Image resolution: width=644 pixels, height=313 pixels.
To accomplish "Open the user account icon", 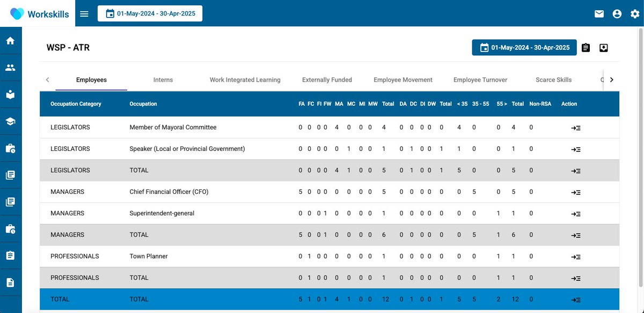I will point(617,14).
